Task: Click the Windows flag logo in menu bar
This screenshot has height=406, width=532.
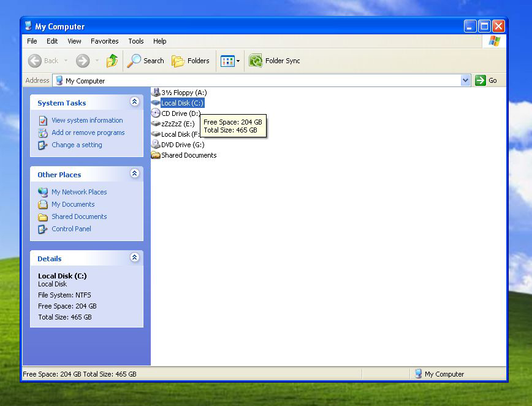Action: [495, 41]
